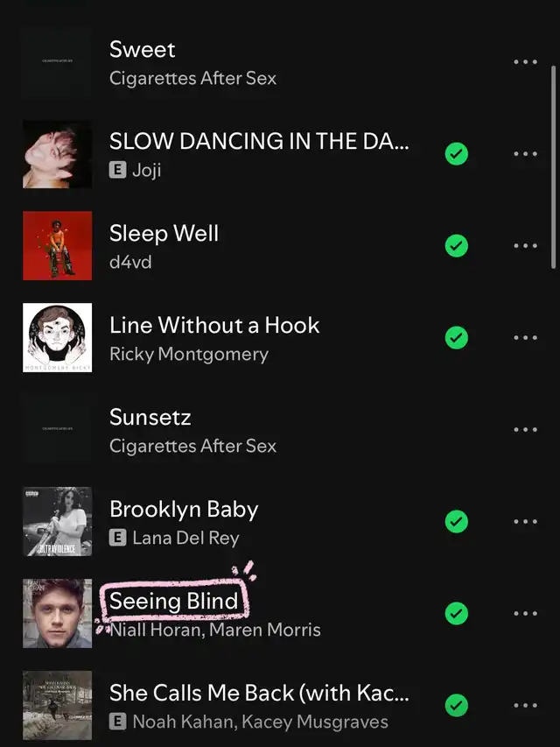This screenshot has width=560, height=747.
Task: Click the red d4vd album cover
Action: click(57, 246)
